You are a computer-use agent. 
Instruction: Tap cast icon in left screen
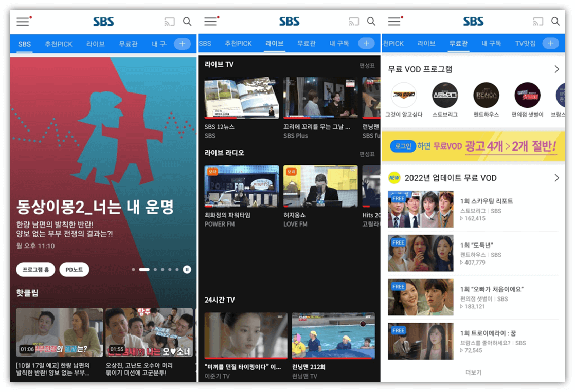(169, 22)
